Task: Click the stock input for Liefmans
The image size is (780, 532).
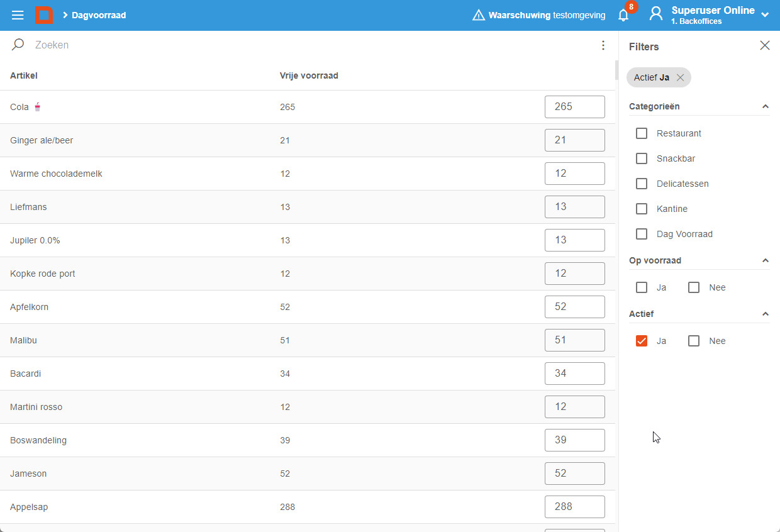Action: (575, 207)
